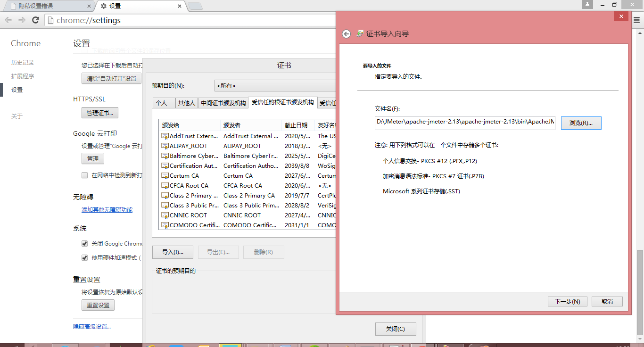
Task: Click the back arrow in certificate import wizard
Action: click(x=347, y=34)
